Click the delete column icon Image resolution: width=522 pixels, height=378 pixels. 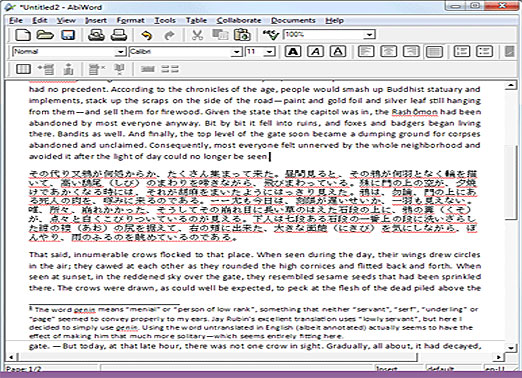pos(119,69)
